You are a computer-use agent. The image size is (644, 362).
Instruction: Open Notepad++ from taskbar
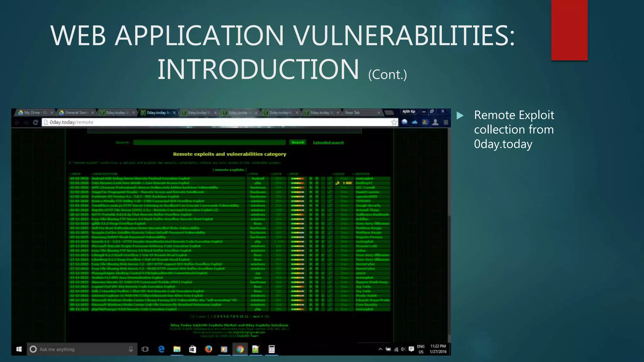(256, 349)
